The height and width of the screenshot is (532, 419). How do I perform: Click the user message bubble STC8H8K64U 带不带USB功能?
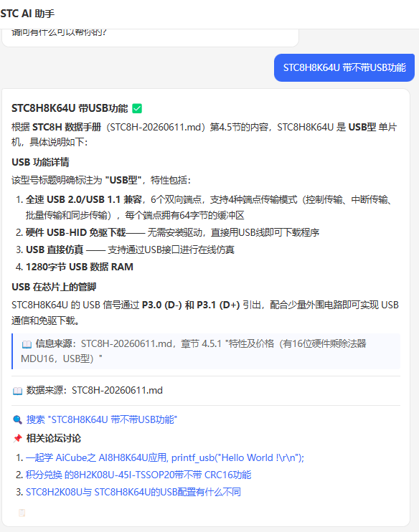tap(344, 67)
